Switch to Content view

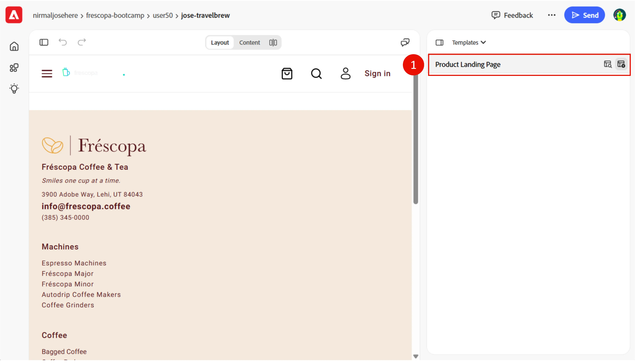(x=250, y=42)
